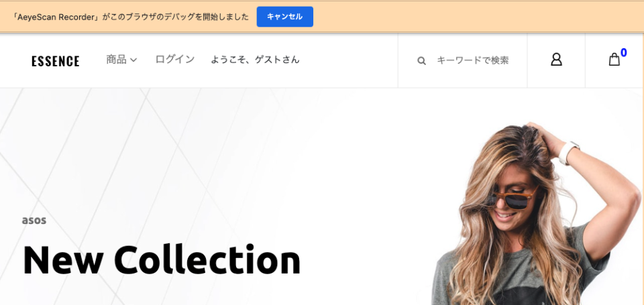Click the AeyeScan Recorder debug message text
The width and height of the screenshot is (644, 305).
[131, 17]
